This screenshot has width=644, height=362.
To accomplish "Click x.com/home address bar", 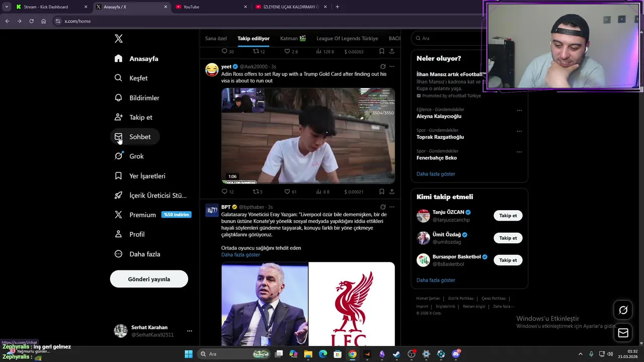I will [267, 21].
